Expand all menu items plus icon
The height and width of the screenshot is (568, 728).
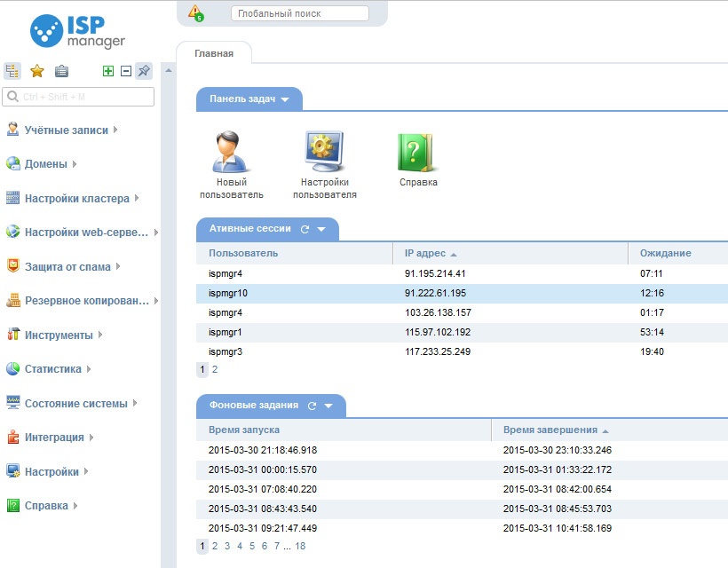click(108, 71)
